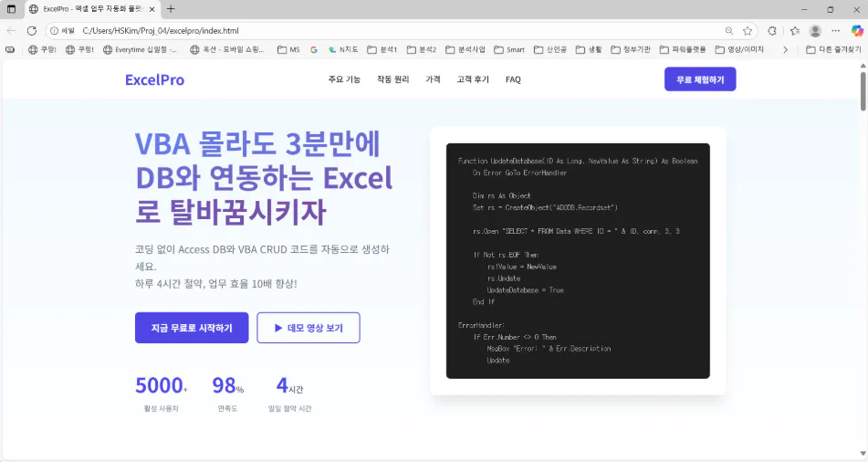Screen dimensions: 868x462
Task: Go to 가격 nav item
Action: pos(433,79)
